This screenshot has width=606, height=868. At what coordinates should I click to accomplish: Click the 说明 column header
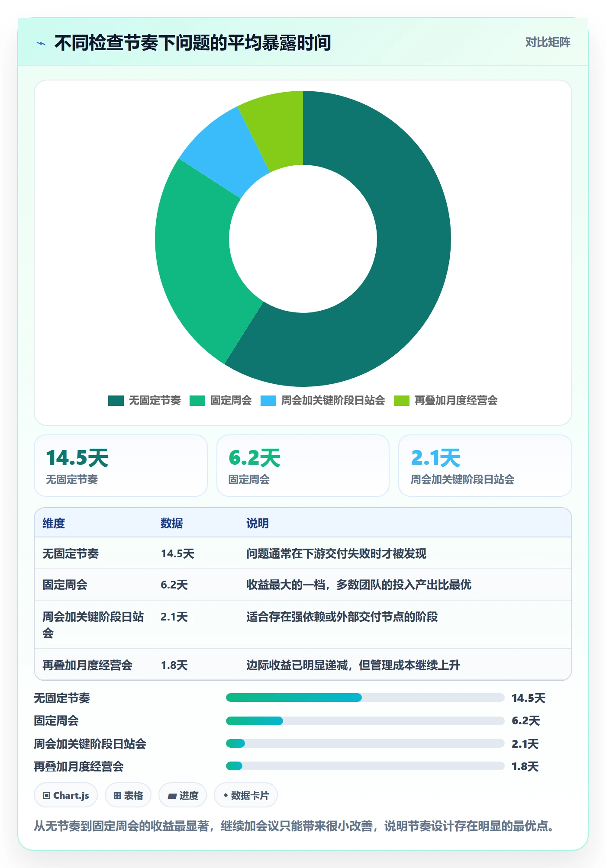pos(258,523)
